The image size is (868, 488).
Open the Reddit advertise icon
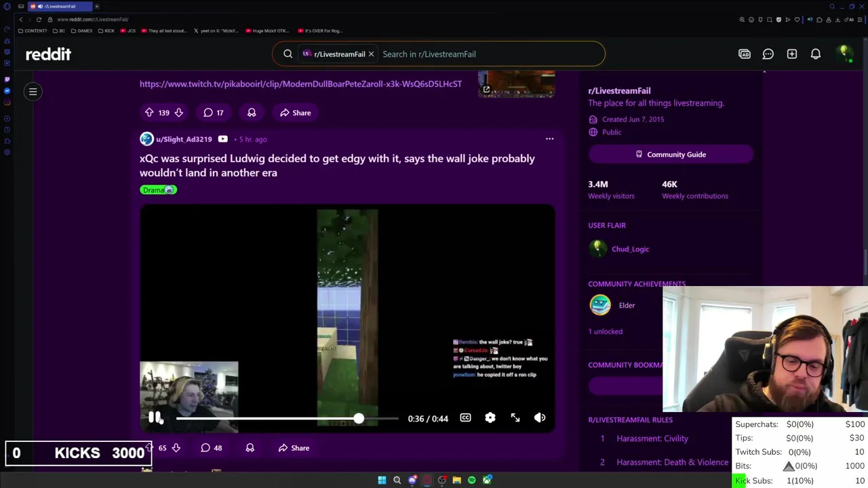coord(745,54)
